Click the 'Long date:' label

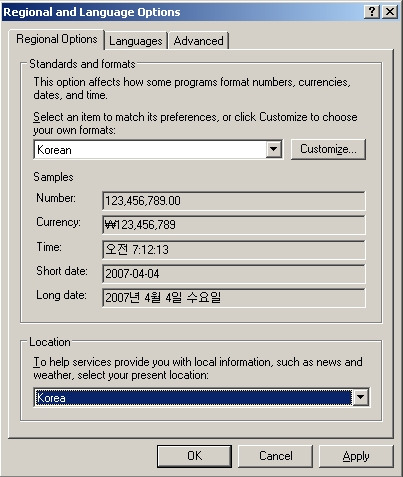[x=61, y=295]
